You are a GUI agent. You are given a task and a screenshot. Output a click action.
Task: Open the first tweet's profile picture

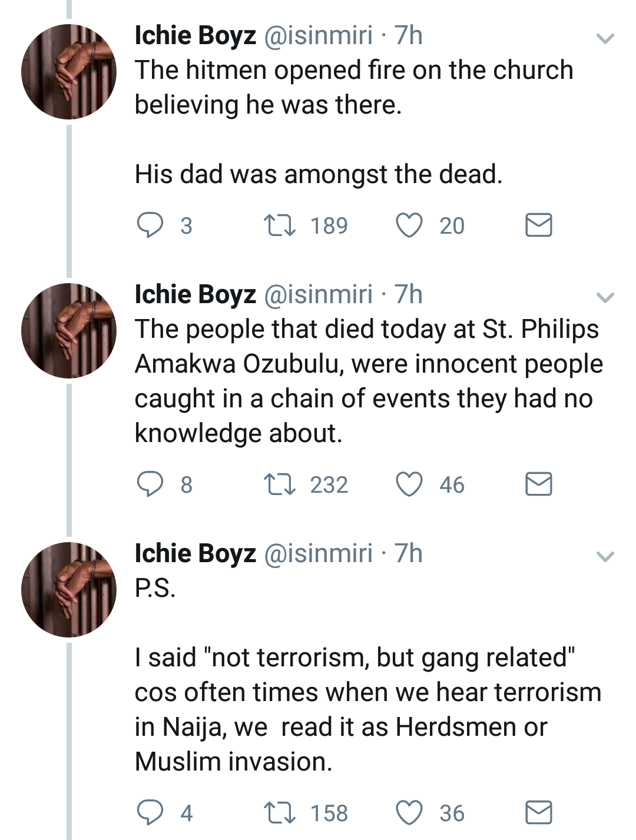(x=69, y=72)
